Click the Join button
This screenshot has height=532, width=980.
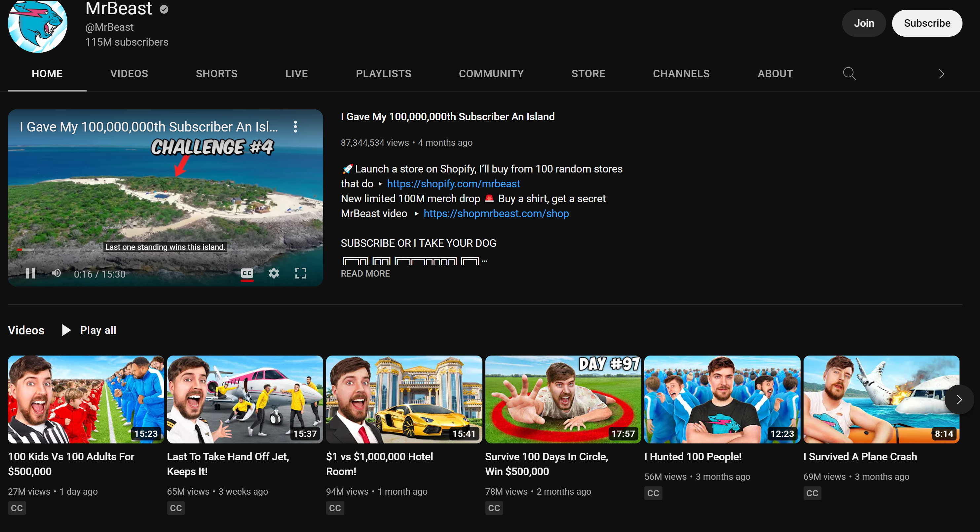(x=864, y=23)
